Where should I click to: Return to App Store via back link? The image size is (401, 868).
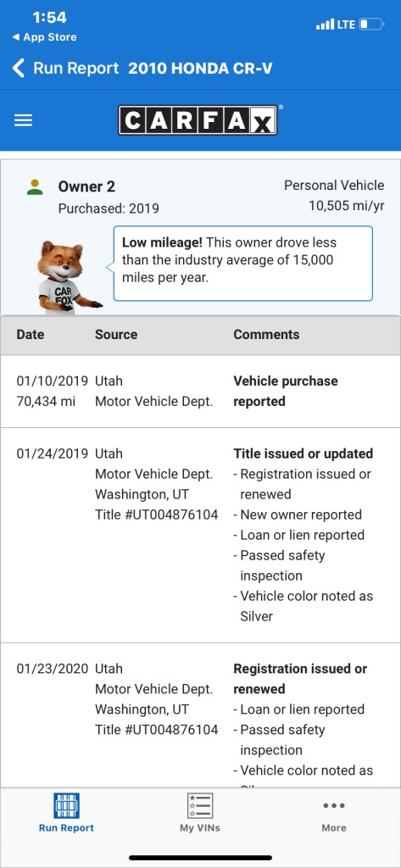[x=44, y=37]
